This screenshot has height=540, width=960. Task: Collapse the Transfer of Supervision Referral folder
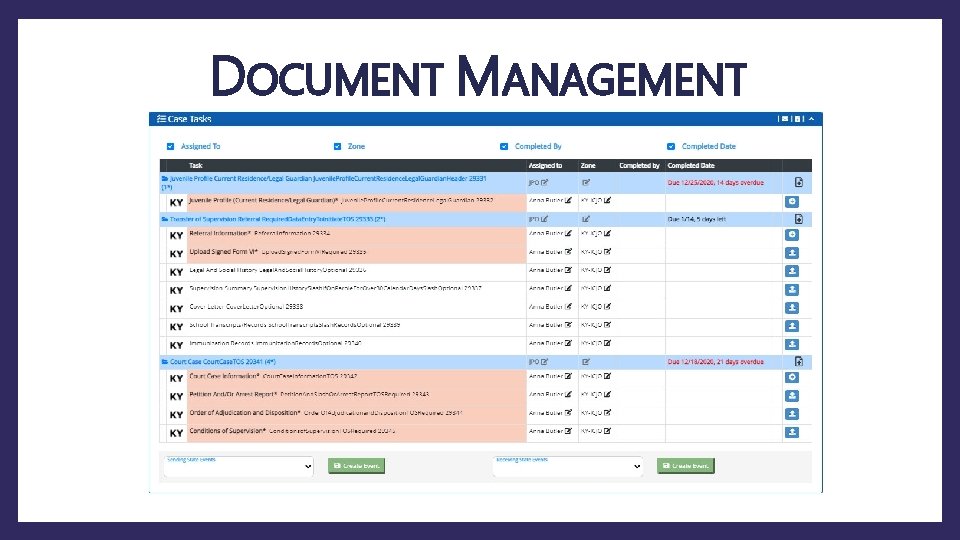[x=165, y=219]
